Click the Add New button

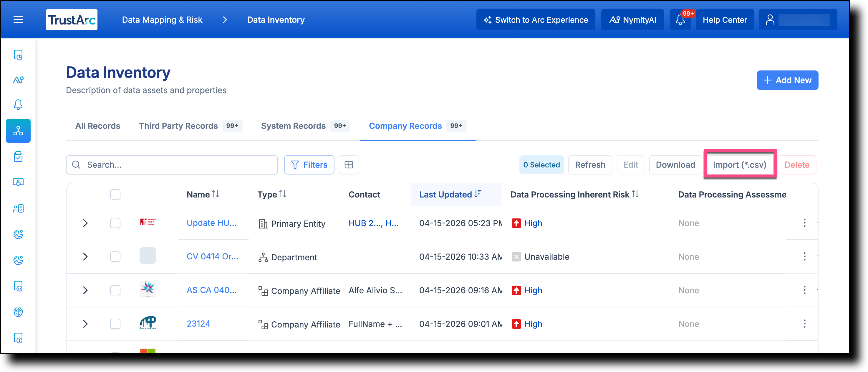click(x=787, y=80)
